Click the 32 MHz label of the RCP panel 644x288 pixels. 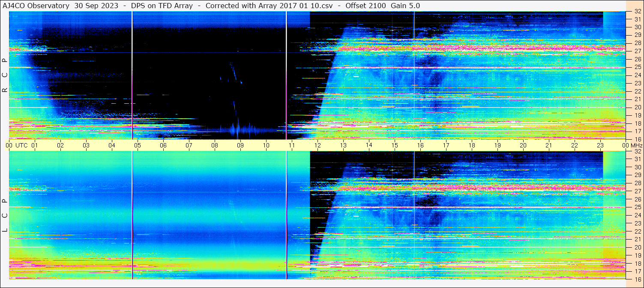pos(637,12)
